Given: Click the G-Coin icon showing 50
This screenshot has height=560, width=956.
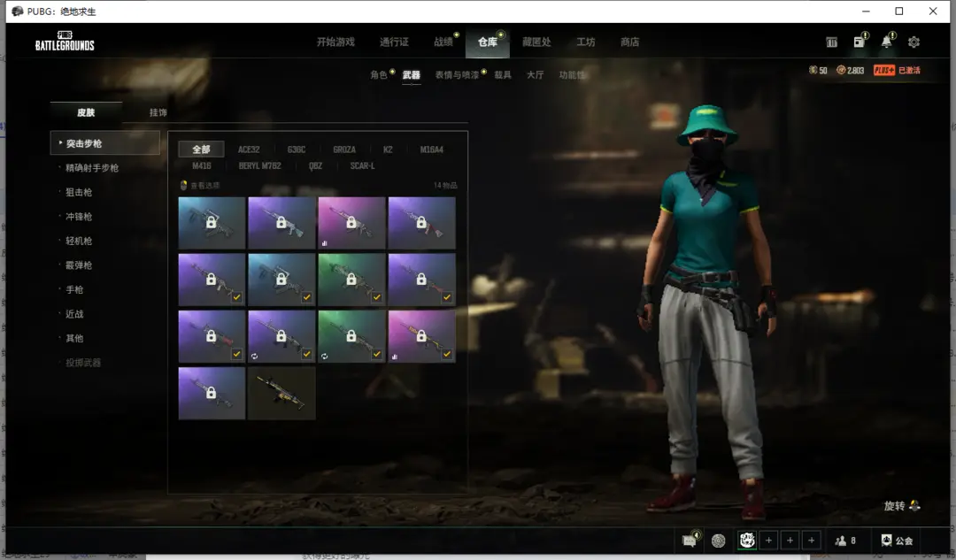Looking at the screenshot, I should pos(813,70).
